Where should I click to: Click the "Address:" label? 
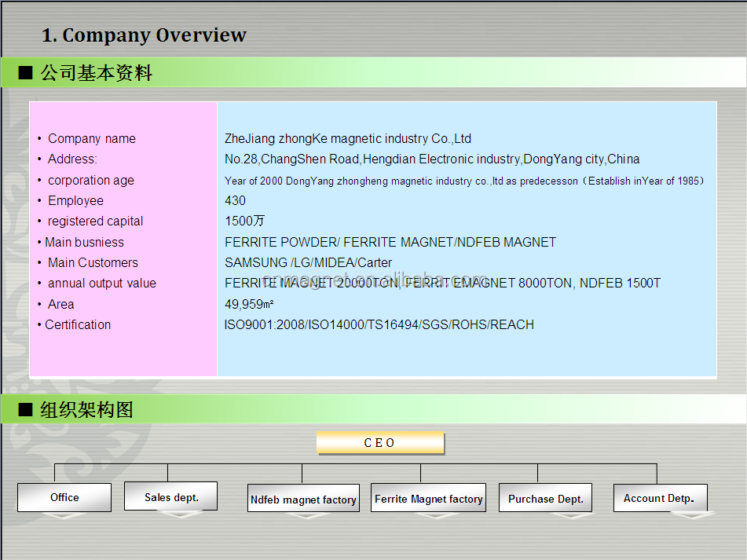(x=72, y=159)
